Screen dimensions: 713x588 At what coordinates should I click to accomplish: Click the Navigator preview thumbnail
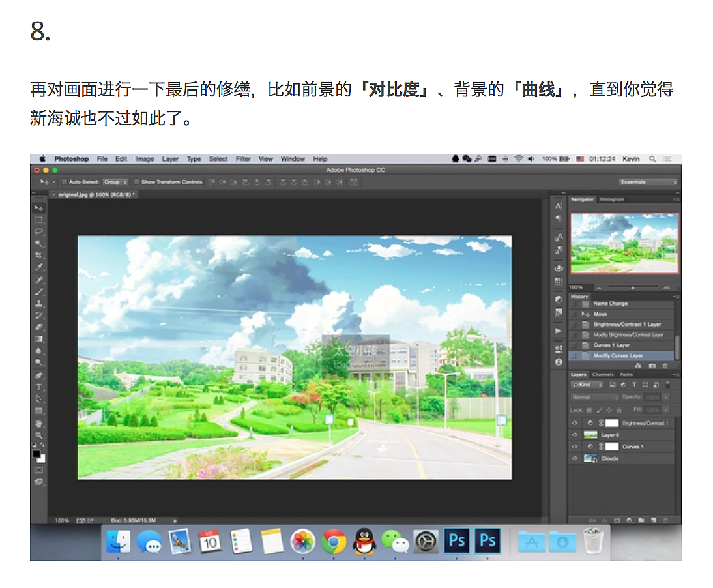(x=625, y=243)
